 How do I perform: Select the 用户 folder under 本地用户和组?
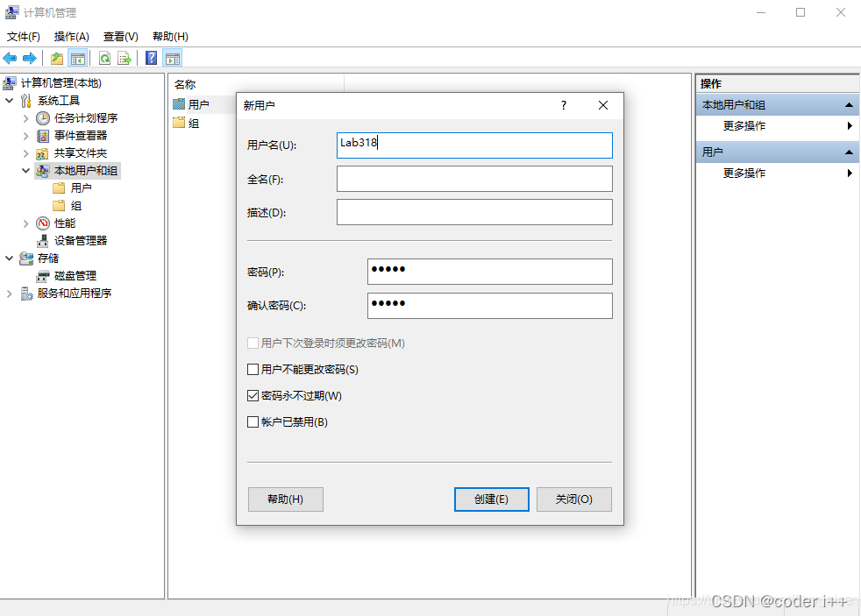[81, 188]
